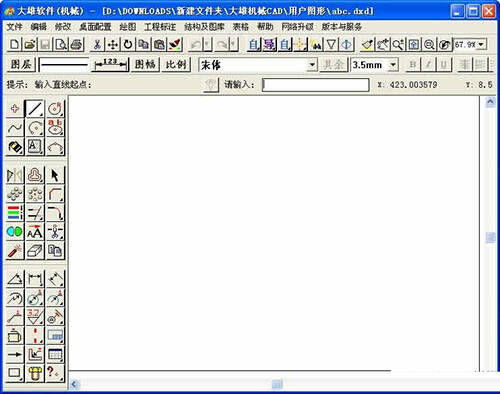This screenshot has width=500, height=394.
Task: Click the 比例 scale button
Action: pyautogui.click(x=176, y=65)
